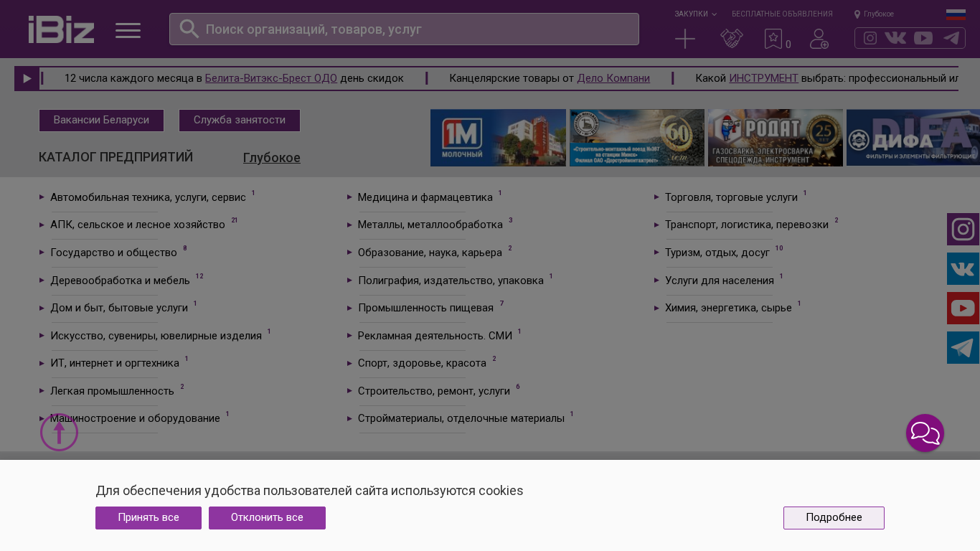
Task: Open YouTube from the header icons
Action: tap(923, 38)
